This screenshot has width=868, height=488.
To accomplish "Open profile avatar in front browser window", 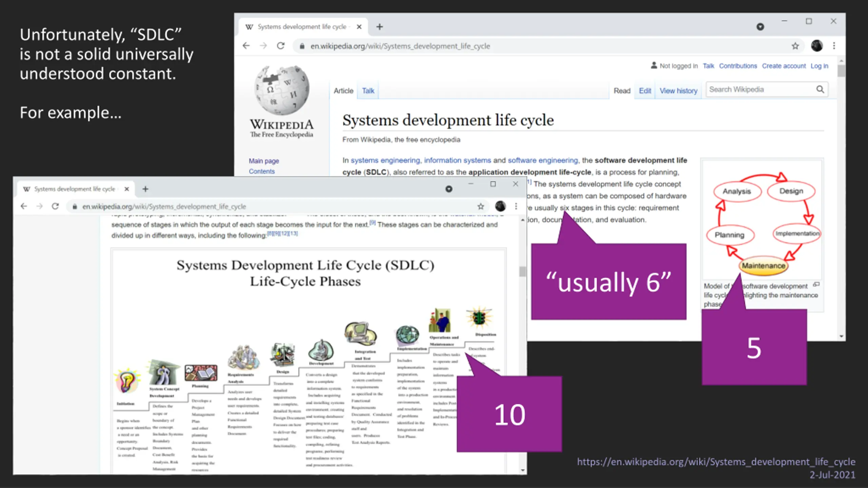I will [500, 206].
